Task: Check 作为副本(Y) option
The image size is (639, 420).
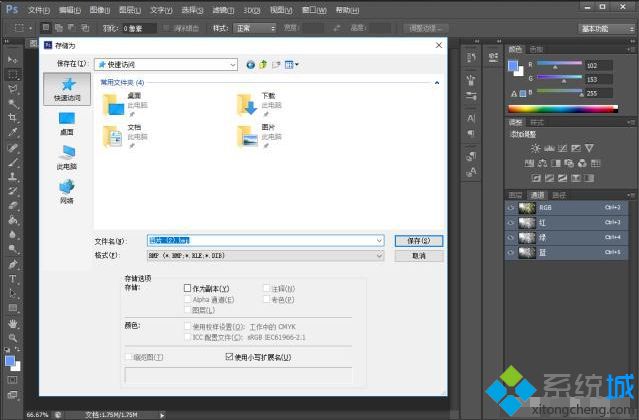Action: (x=187, y=288)
